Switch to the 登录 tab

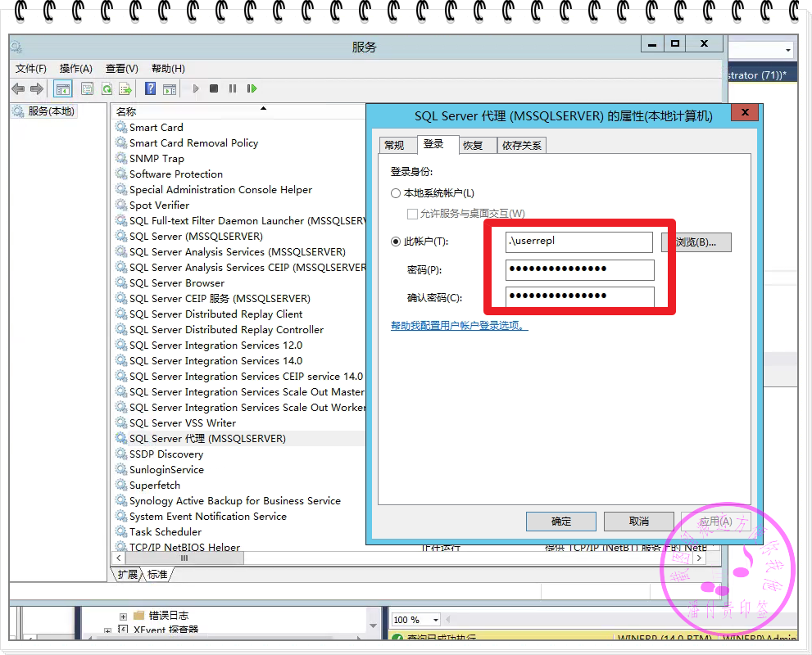click(x=438, y=144)
